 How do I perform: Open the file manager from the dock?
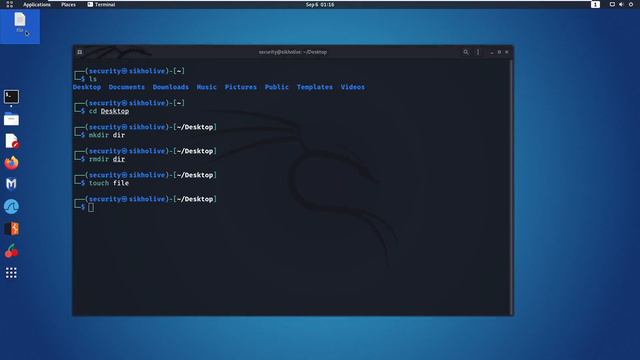[x=11, y=119]
